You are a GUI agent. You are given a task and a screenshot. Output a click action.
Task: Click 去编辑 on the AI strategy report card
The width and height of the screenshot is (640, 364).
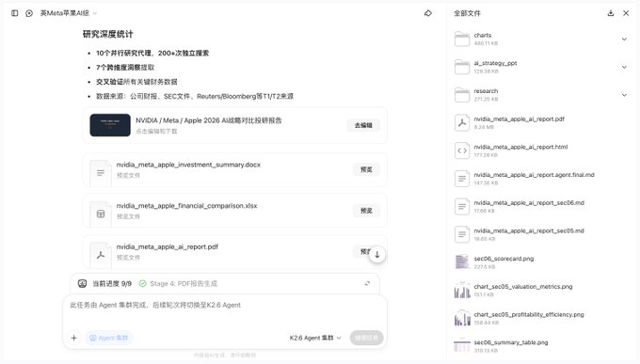(x=363, y=125)
